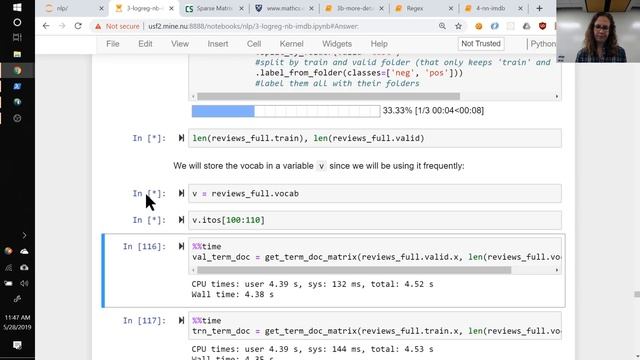Screen dimensions: 640x360
Task: Open a new browser tab
Action: click(x=539, y=8)
